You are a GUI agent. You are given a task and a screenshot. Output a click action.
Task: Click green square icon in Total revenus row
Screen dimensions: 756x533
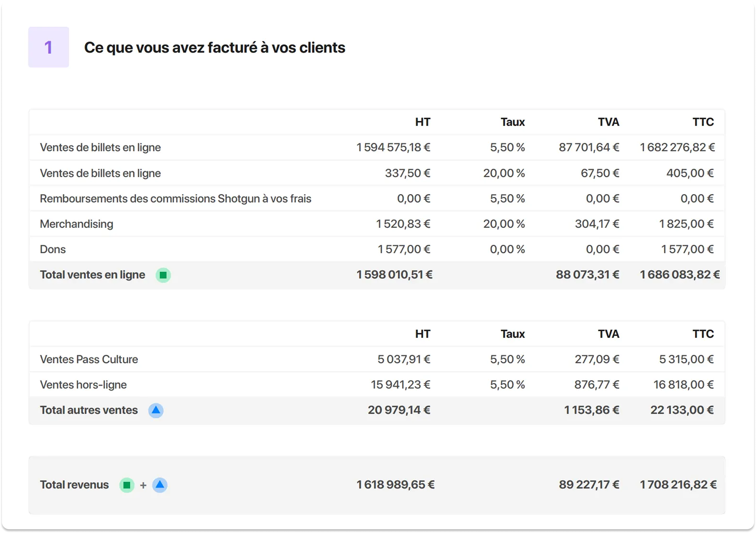tap(127, 485)
